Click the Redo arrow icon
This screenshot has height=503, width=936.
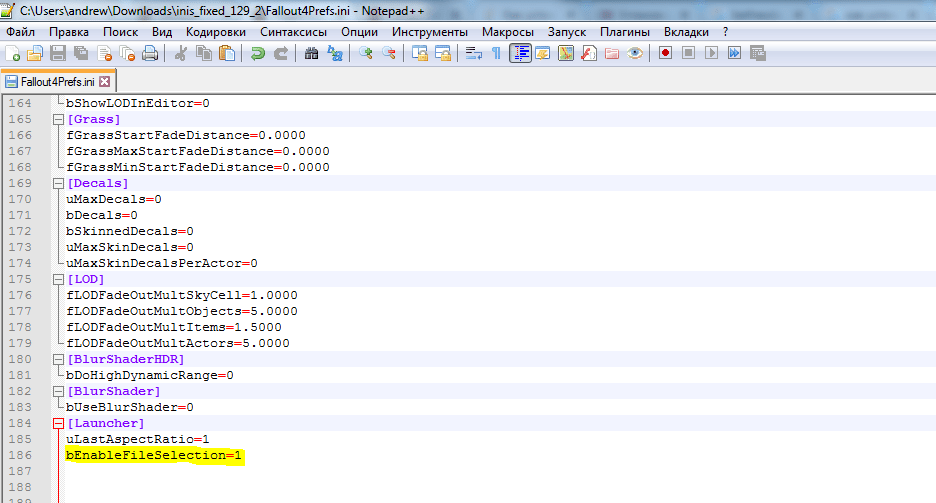[281, 54]
